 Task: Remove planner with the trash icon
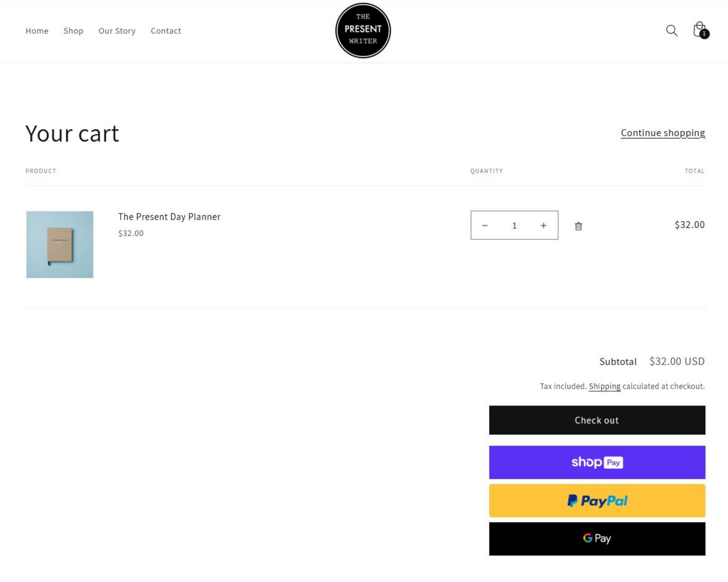pyautogui.click(x=578, y=226)
